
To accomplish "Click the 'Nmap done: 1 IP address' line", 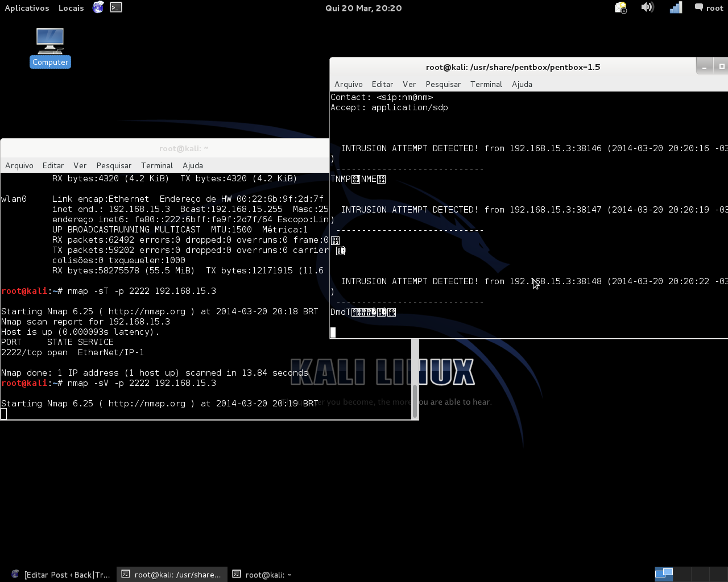I will pos(155,373).
